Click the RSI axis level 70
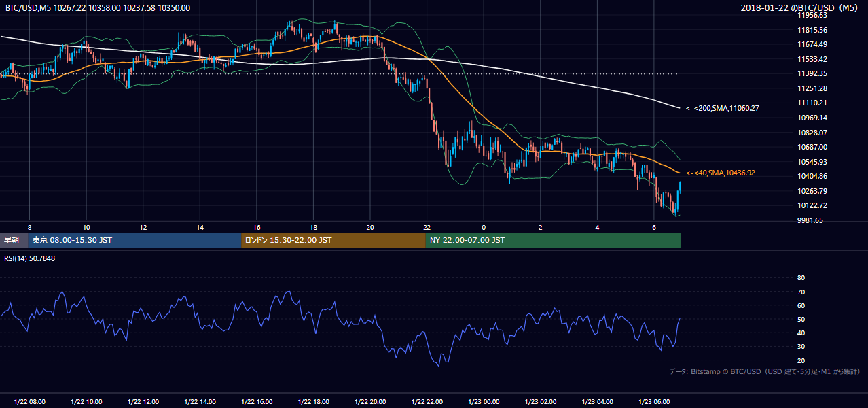The image size is (868, 408). (x=801, y=292)
